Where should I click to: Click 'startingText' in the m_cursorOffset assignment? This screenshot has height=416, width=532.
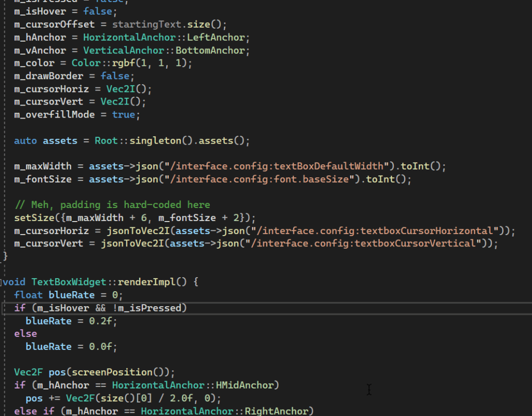pos(147,24)
